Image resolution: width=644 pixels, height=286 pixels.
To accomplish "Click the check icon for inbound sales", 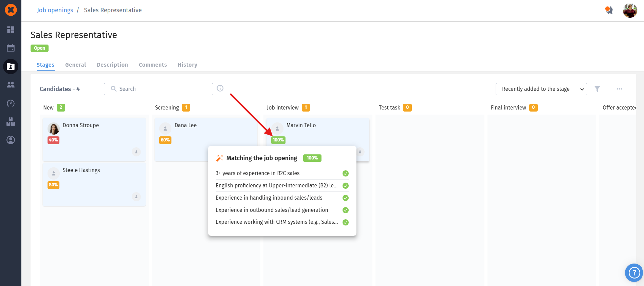I will pyautogui.click(x=346, y=198).
